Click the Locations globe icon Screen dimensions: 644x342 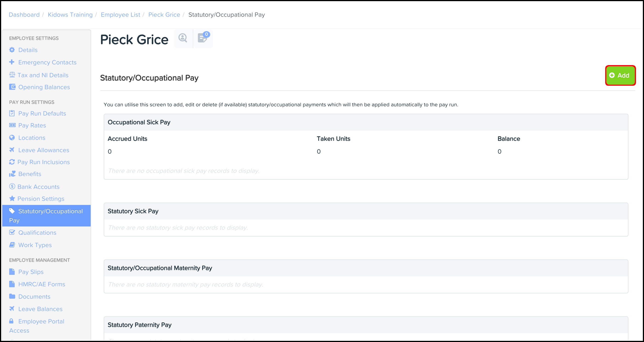12,138
